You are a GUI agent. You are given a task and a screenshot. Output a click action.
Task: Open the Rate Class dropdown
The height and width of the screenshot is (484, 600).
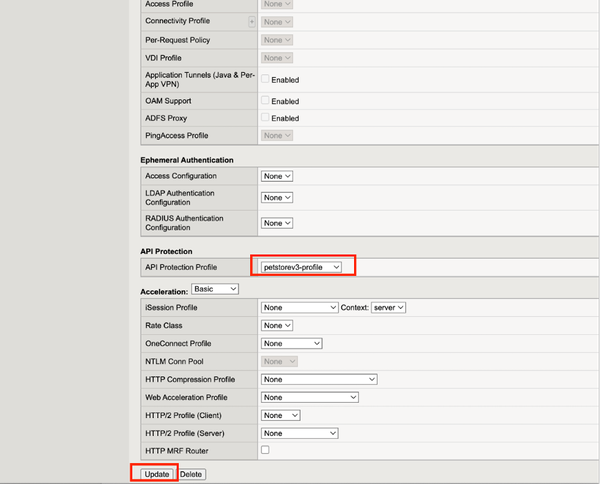(277, 326)
